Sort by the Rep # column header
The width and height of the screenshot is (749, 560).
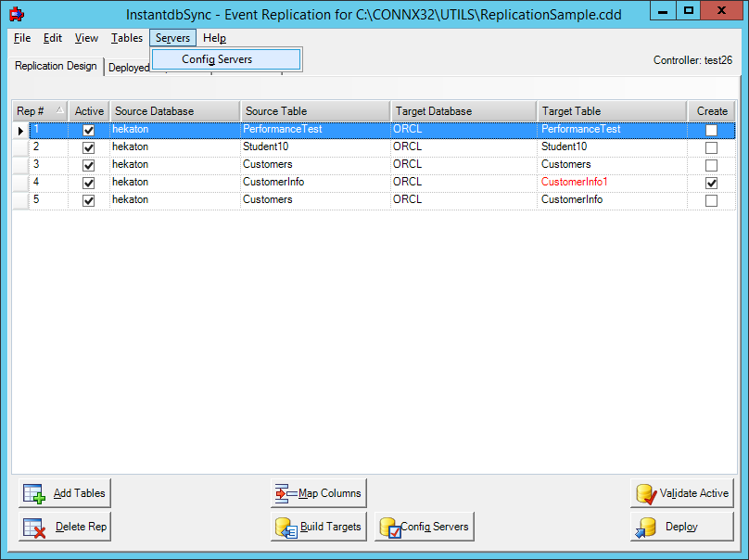click(x=39, y=111)
